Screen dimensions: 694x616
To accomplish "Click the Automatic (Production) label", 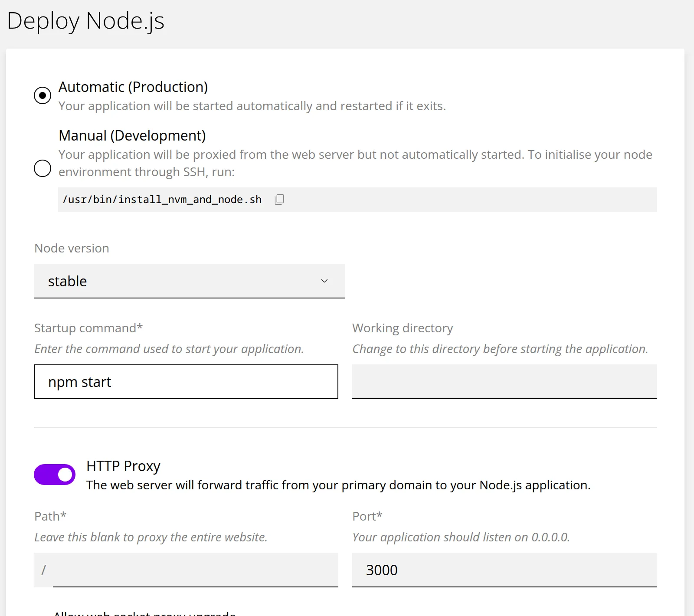I will pos(133,87).
